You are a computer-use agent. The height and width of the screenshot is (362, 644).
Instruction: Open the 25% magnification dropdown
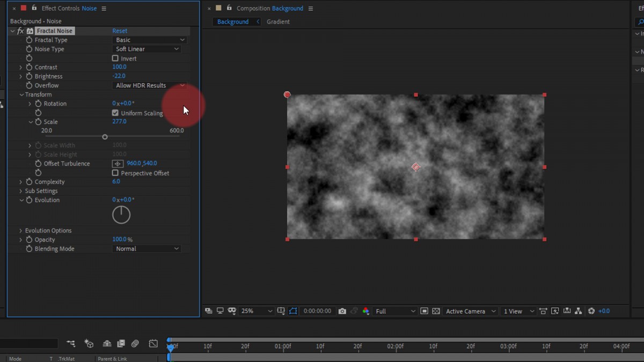pyautogui.click(x=257, y=311)
